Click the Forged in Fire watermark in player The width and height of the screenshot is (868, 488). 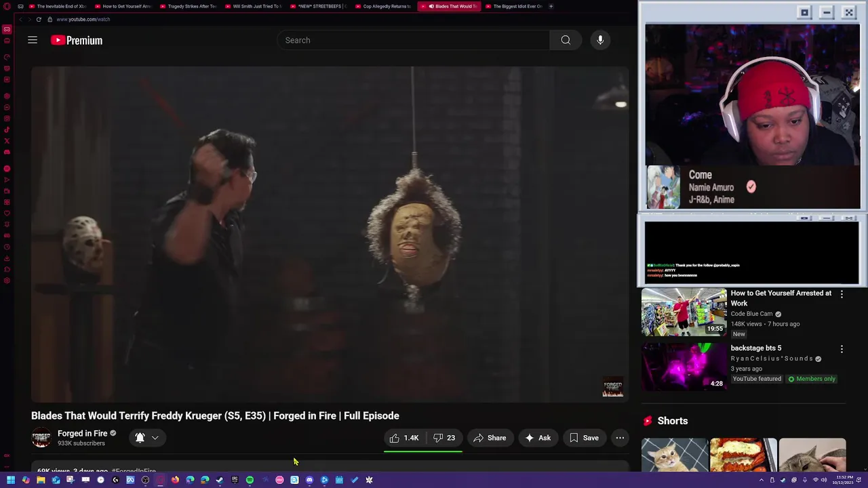[x=613, y=388]
